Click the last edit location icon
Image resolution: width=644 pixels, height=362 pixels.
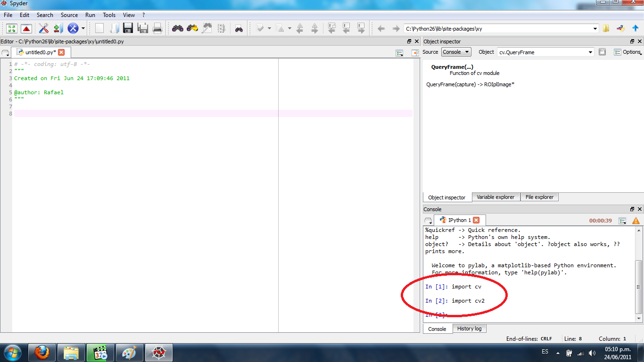click(x=332, y=28)
